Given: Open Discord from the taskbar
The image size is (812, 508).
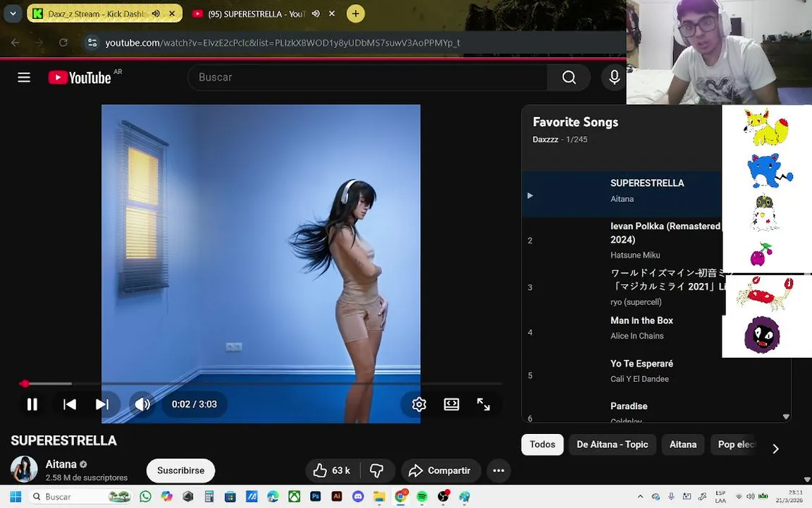Looking at the screenshot, I should 358,497.
